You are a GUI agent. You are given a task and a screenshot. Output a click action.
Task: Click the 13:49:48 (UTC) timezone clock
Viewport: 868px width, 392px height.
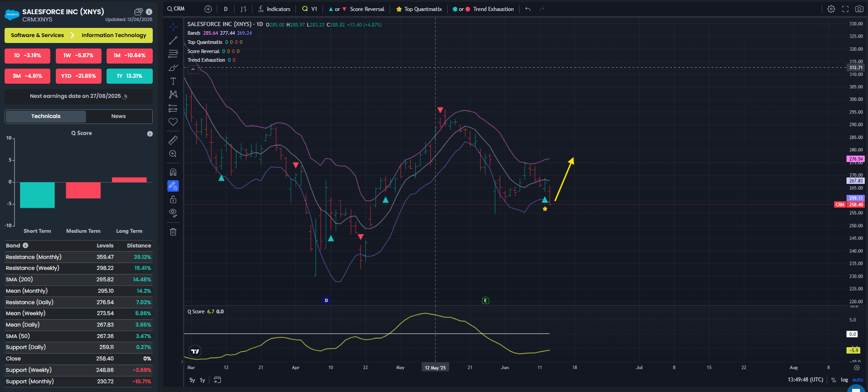pyautogui.click(x=805, y=380)
